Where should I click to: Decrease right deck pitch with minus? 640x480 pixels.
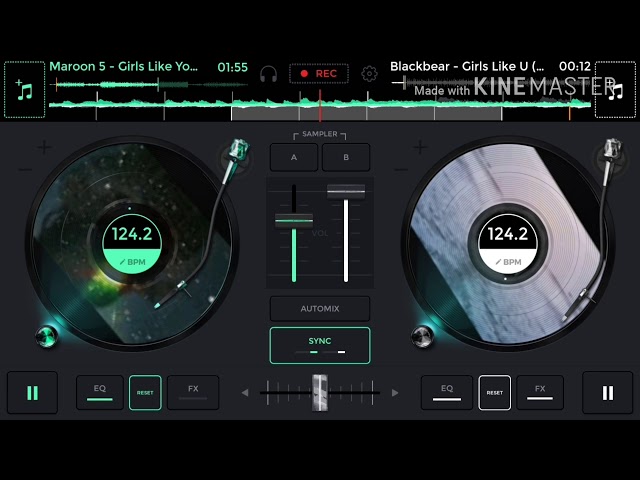[401, 169]
